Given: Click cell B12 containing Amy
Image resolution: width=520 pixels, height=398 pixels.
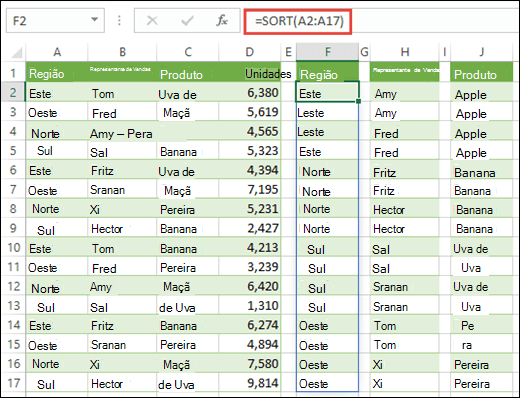Looking at the screenshot, I should [x=122, y=286].
